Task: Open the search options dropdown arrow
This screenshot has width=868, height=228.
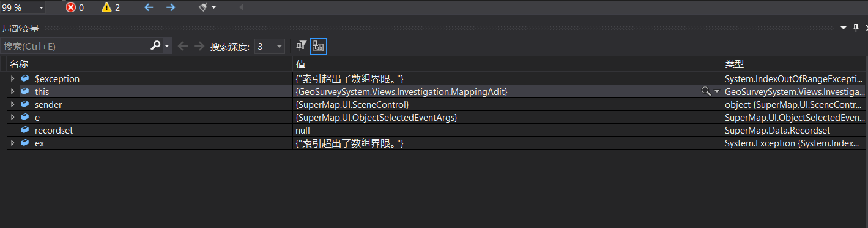Action: (x=166, y=47)
